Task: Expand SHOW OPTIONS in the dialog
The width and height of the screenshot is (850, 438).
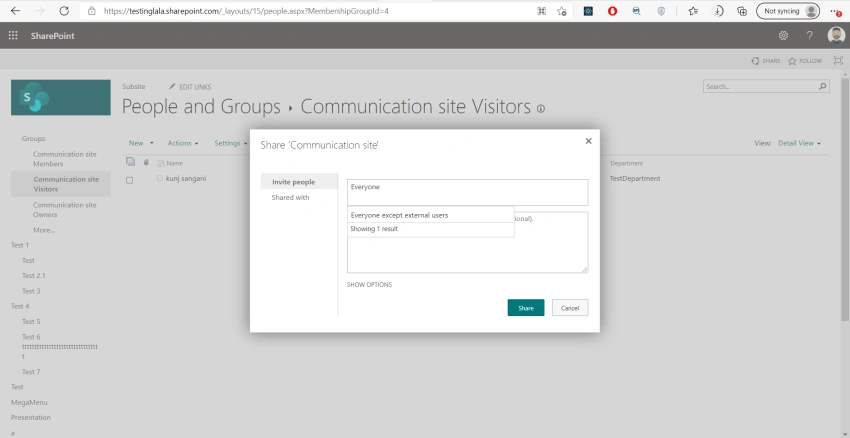Action: 369,285
